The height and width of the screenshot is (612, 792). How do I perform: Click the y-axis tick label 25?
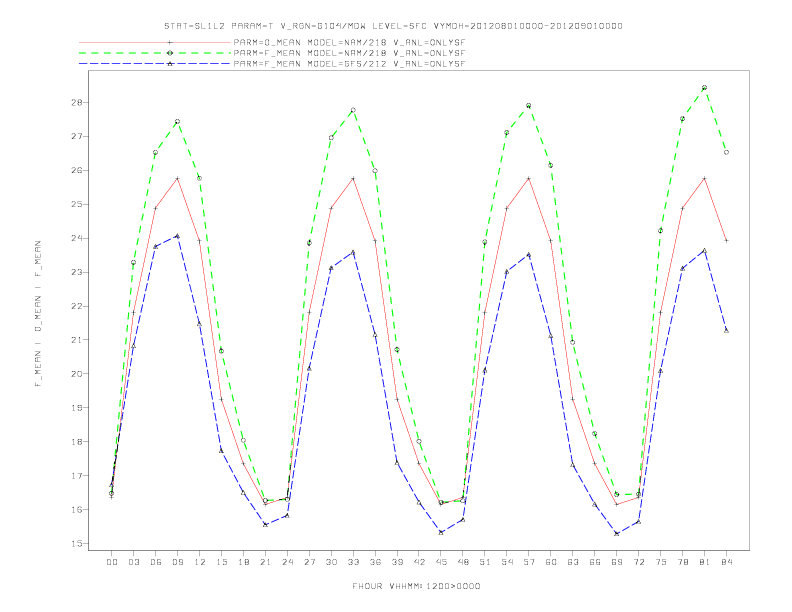tap(79, 205)
